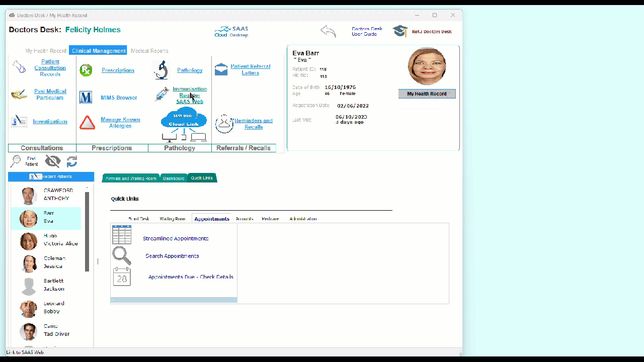Screen dimensions: 644x362
Task: Click the back arrow icon in header
Action: (328, 31)
